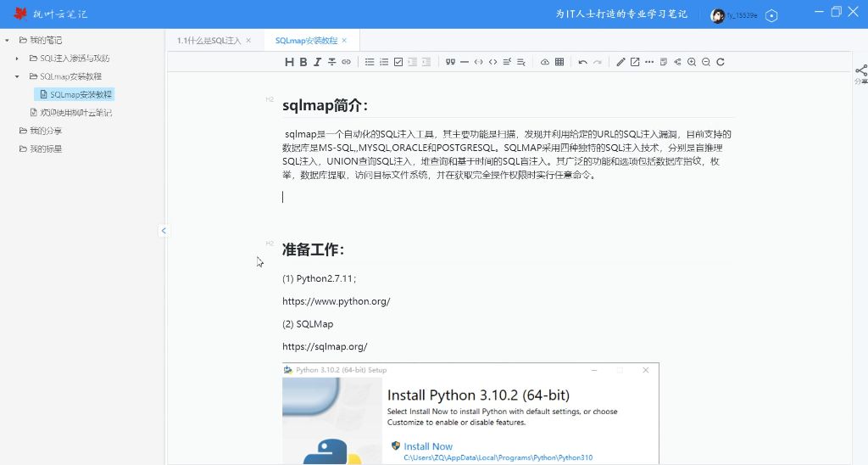The width and height of the screenshot is (868, 465).
Task: Zoom out the editor view
Action: click(706, 62)
